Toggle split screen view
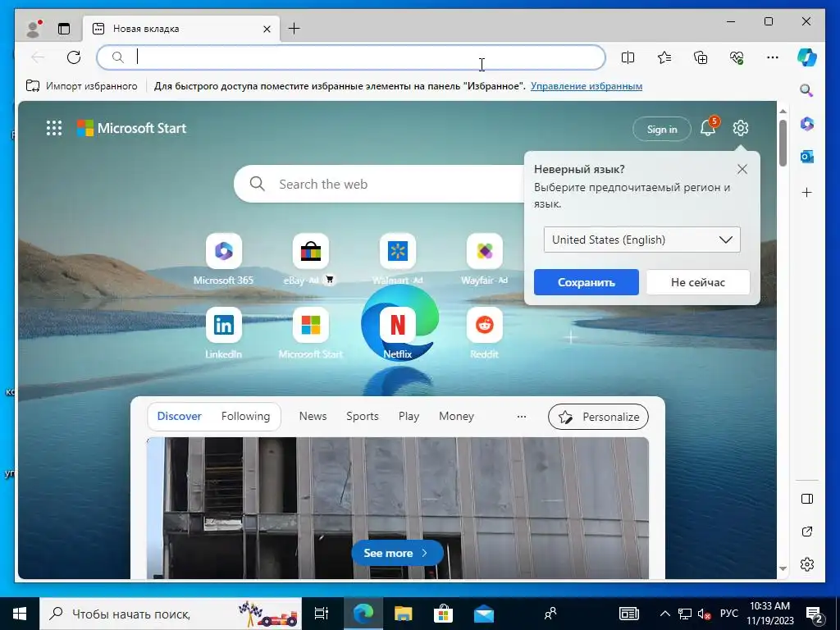 pos(628,57)
